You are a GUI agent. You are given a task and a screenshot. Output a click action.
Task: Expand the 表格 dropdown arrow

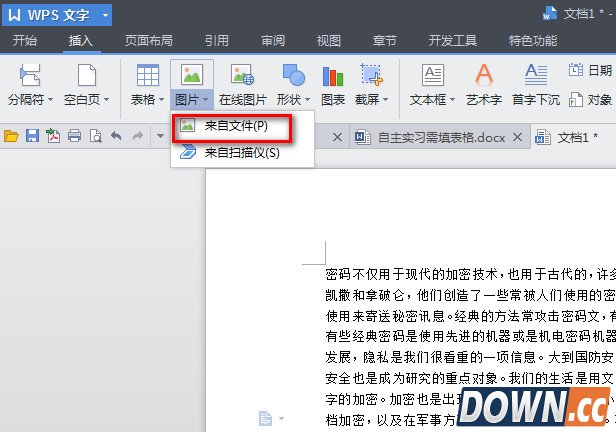(x=161, y=100)
